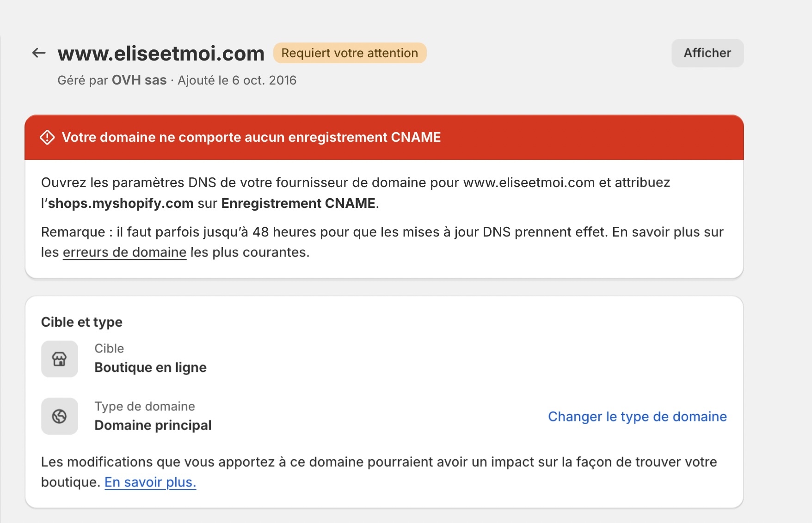
Task: Click the 'OVH sas' provider name
Action: [x=139, y=80]
